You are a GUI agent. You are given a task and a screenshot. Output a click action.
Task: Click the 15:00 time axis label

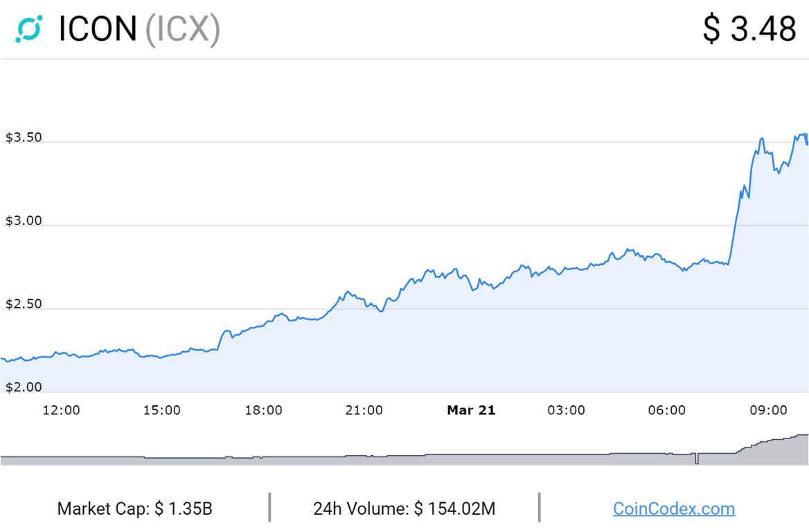pyautogui.click(x=162, y=410)
